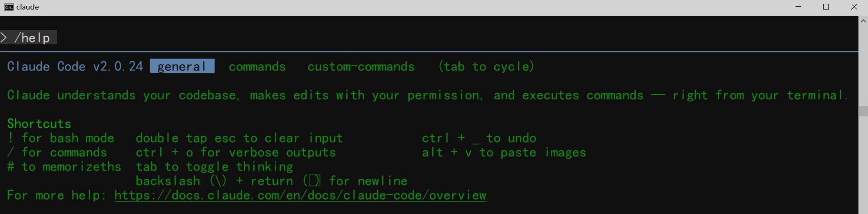Minimize the claude terminal window
868x214 pixels.
799,7
